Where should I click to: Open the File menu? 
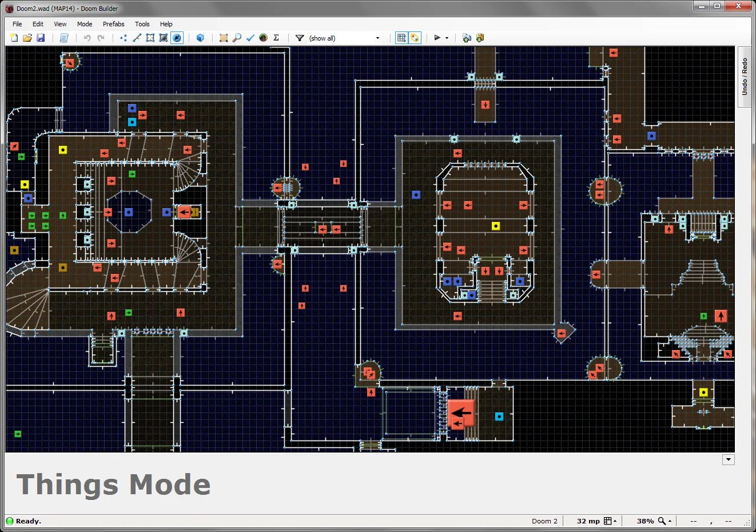tap(17, 24)
